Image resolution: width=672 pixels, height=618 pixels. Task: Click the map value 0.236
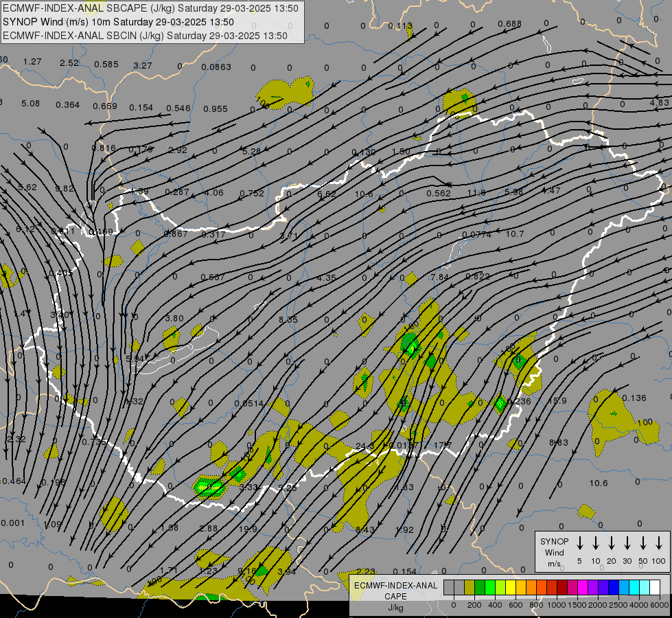(518, 401)
